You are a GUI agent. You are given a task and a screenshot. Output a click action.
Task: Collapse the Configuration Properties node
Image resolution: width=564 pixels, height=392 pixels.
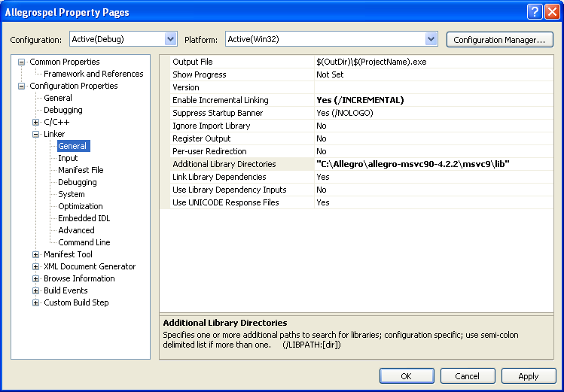pos(22,87)
